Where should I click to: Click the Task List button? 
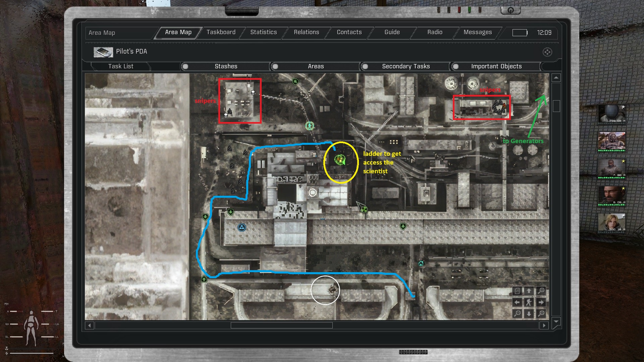[121, 66]
